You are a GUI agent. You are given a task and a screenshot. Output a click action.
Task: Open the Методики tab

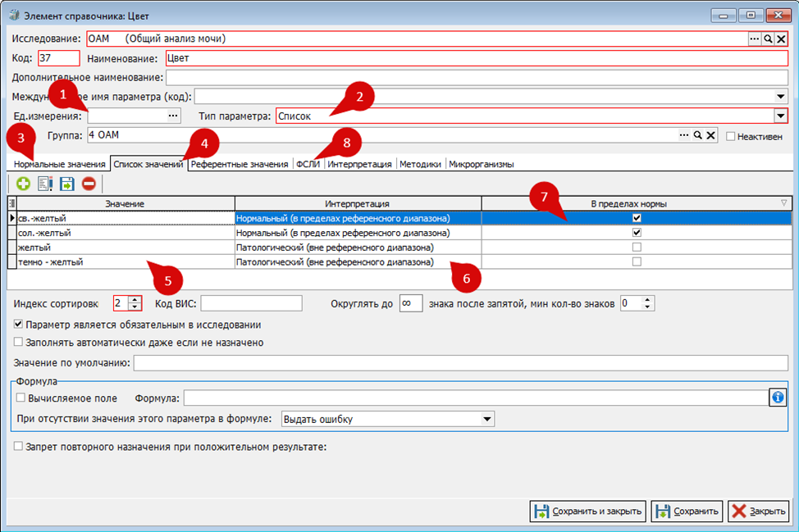(420, 165)
